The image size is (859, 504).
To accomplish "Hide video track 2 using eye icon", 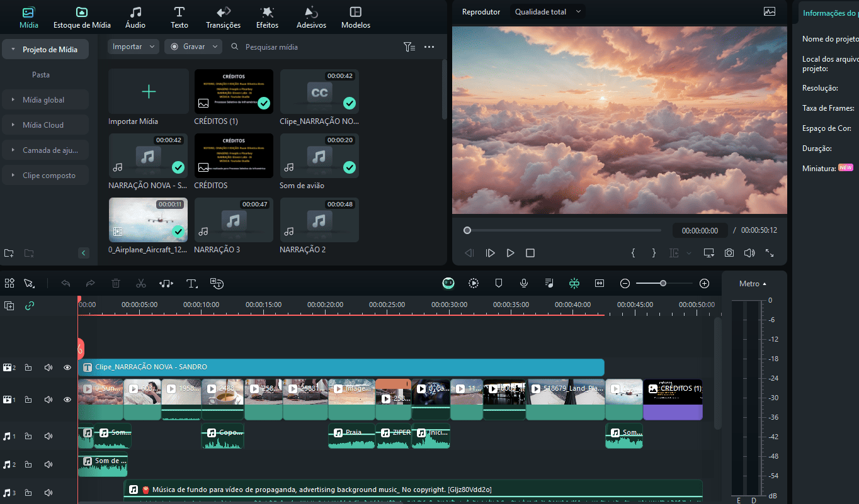I will click(67, 367).
